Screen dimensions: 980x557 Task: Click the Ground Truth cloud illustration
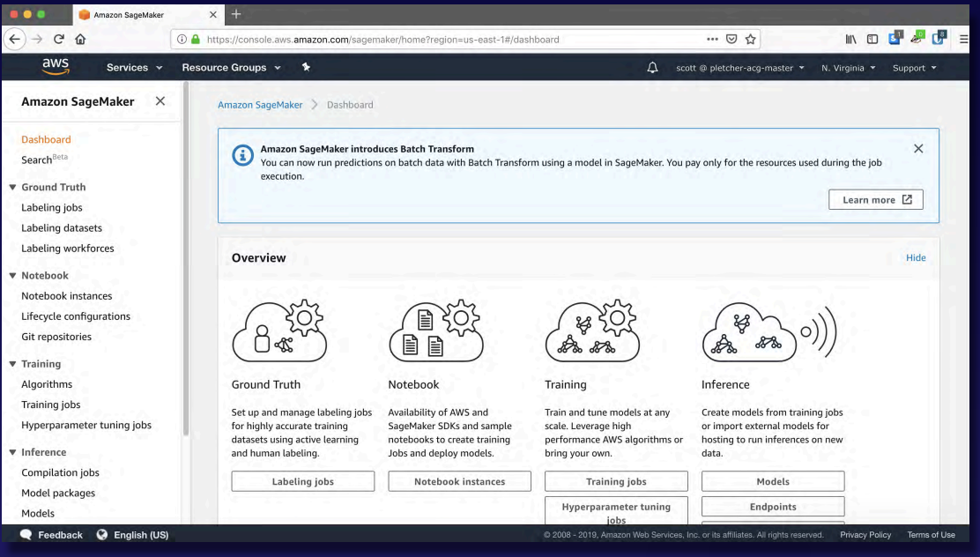pyautogui.click(x=279, y=330)
